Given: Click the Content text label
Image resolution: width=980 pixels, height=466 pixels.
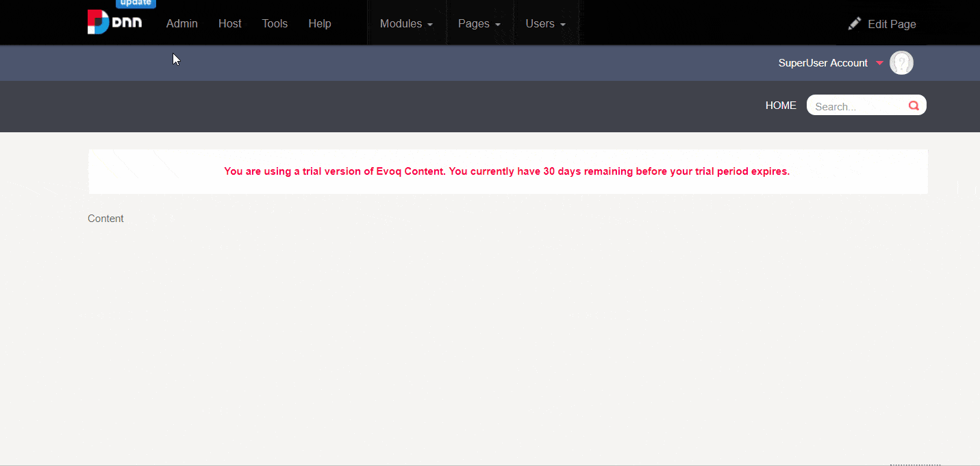Looking at the screenshot, I should point(105,219).
